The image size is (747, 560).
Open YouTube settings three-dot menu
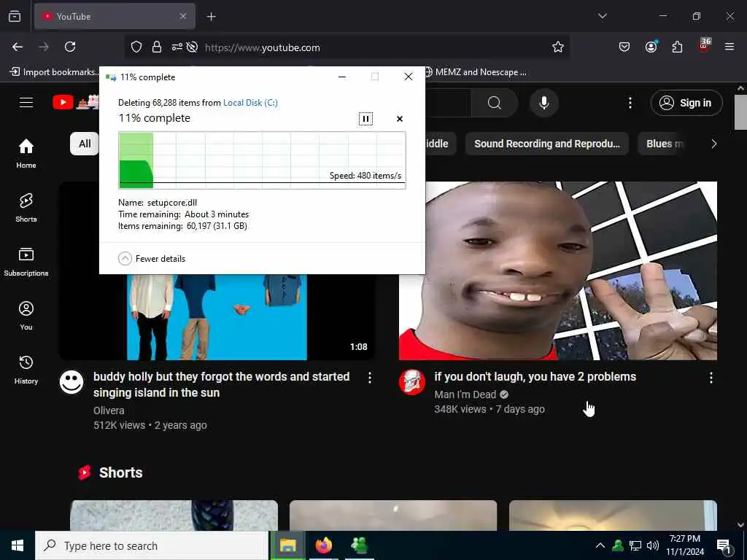pyautogui.click(x=630, y=103)
